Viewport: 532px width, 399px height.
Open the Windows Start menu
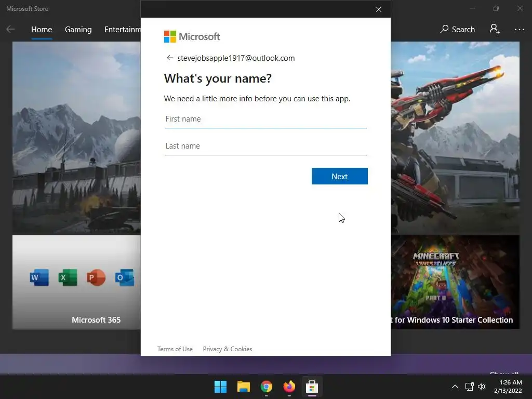(x=220, y=387)
